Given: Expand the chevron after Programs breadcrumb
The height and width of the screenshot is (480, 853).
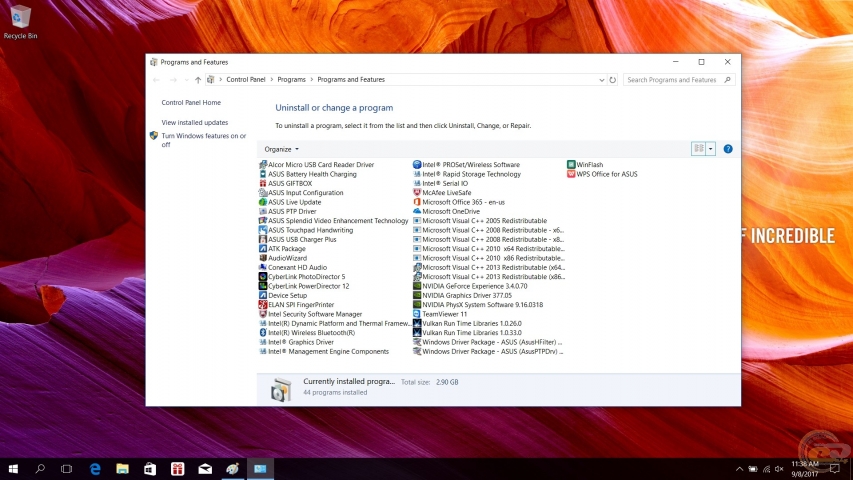Looking at the screenshot, I should [312, 79].
